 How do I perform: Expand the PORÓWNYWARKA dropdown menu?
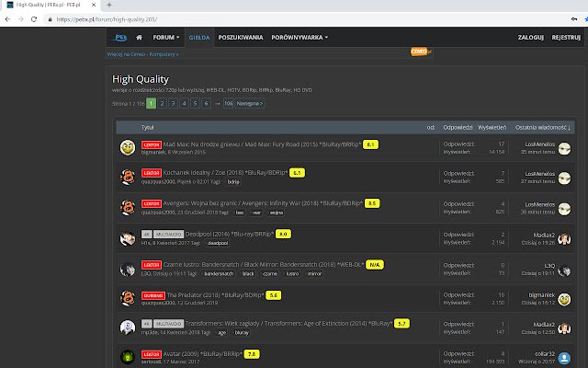tap(300, 37)
